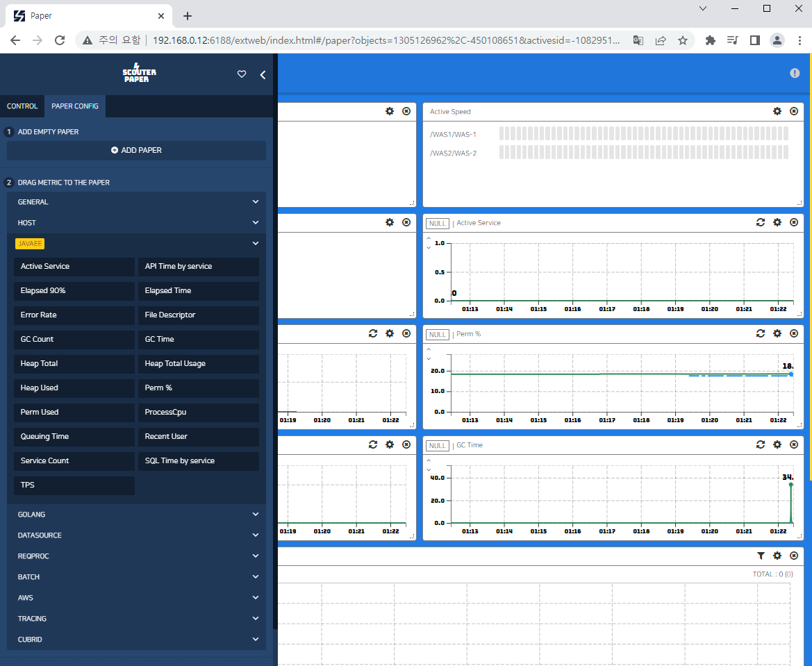Click the browser address bar URL
This screenshot has height=666, width=812.
[x=386, y=40]
